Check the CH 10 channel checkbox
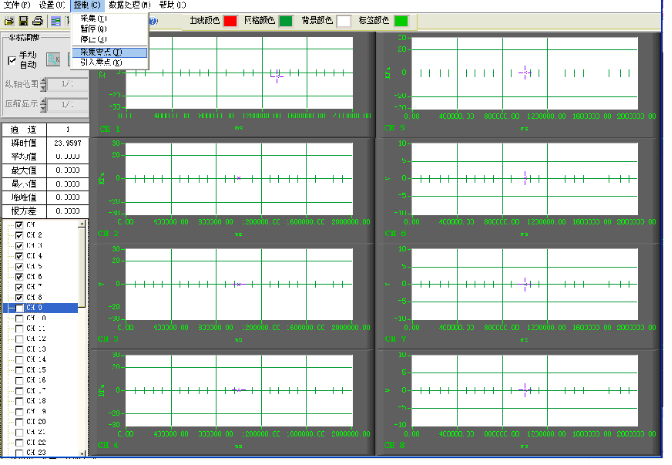The width and height of the screenshot is (672, 465). [x=19, y=318]
